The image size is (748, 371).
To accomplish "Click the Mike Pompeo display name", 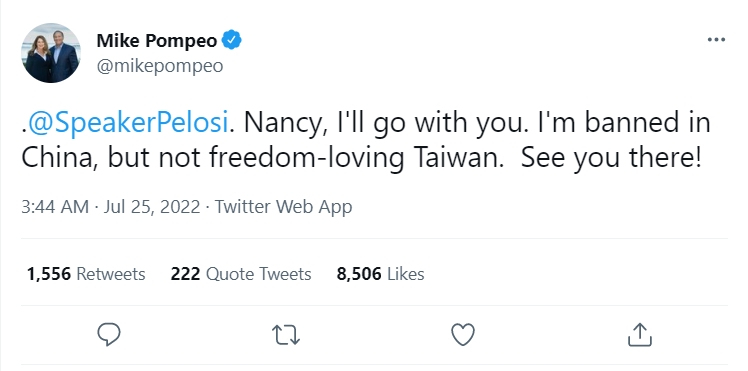I will pos(156,41).
